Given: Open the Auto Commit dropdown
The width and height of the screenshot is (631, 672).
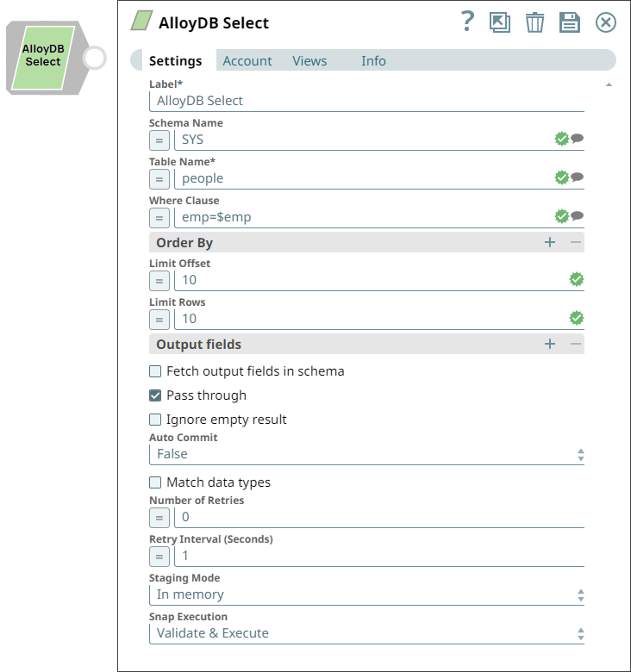Looking at the screenshot, I should click(x=366, y=454).
